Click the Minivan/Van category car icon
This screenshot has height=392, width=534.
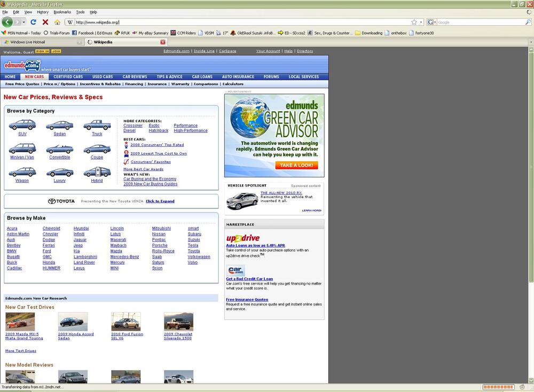pos(22,148)
